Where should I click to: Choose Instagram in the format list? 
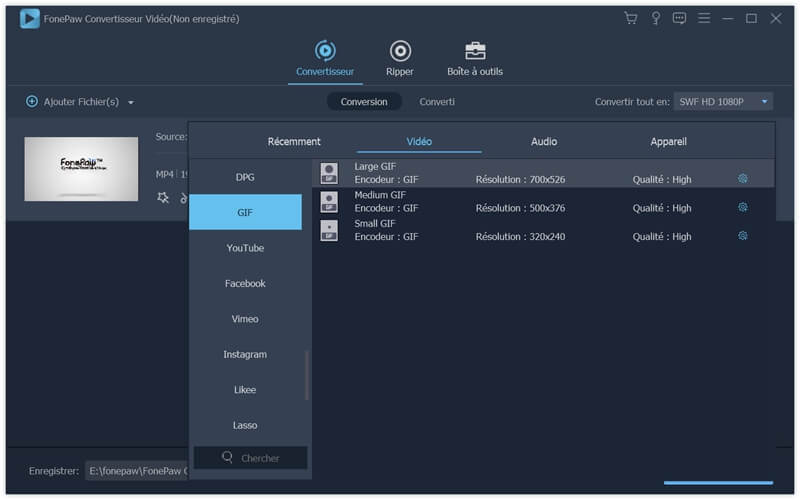point(245,354)
